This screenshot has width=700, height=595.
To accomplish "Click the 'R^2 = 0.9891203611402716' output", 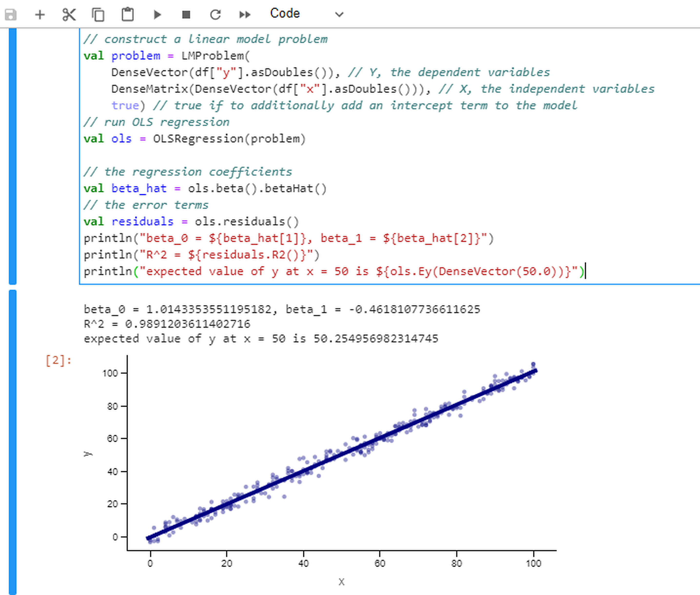I will [x=167, y=324].
